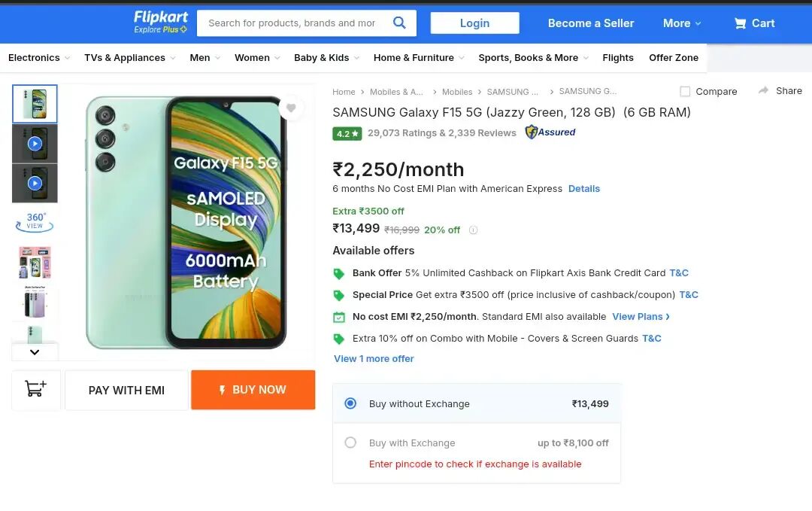Click the product search input field

292,23
